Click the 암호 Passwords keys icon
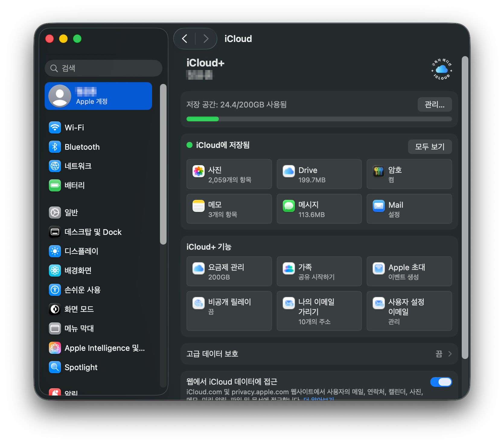Viewport: 504px width, 445px height. 379,171
